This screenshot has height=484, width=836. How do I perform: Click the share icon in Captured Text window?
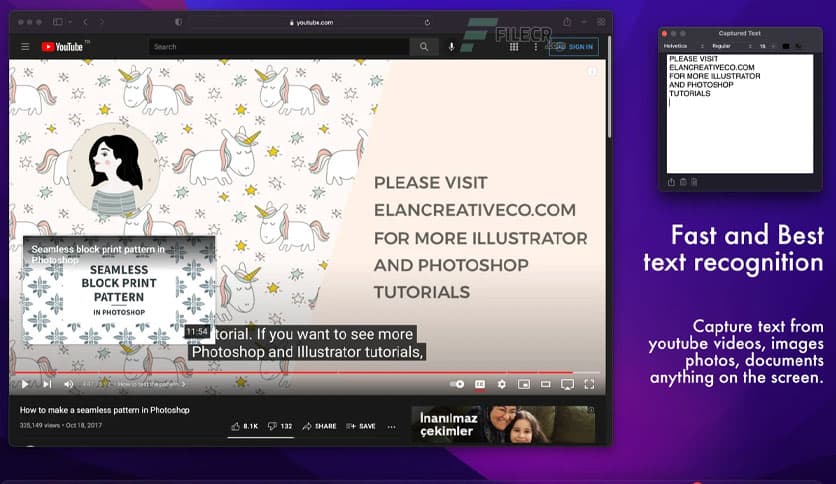pos(672,182)
